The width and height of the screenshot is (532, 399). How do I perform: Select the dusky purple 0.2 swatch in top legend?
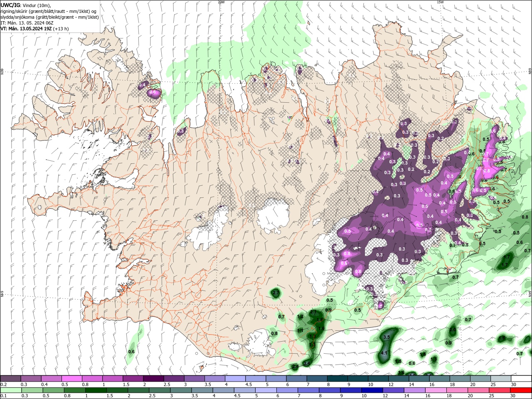click(x=10, y=379)
